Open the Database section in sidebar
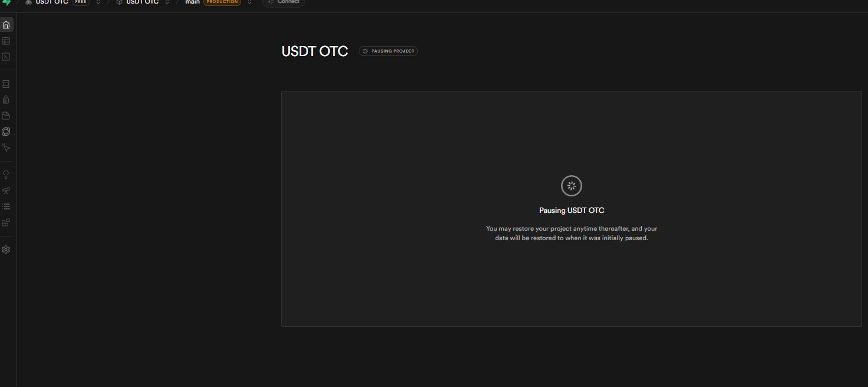 [x=6, y=84]
